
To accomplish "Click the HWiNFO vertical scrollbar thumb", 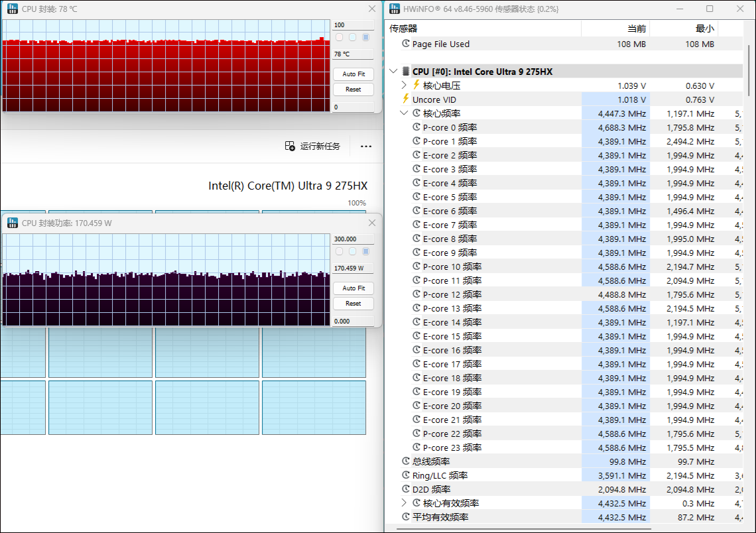I will pyautogui.click(x=748, y=70).
